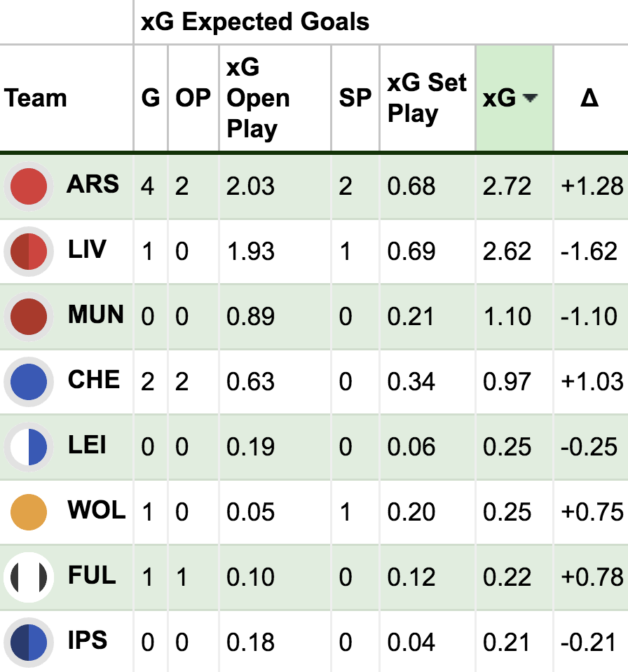Click the Wolves team crest icon
Viewport: 628px width, 672px height.
point(29,512)
